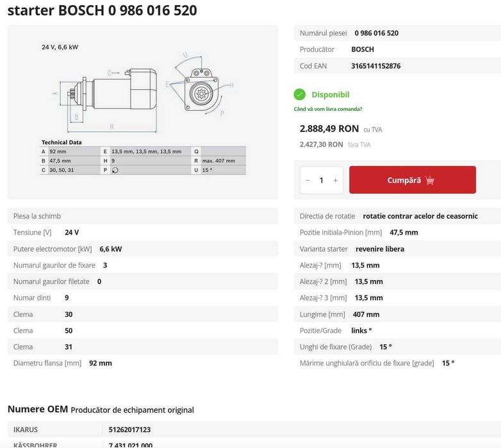This screenshot has width=501, height=448.
Task: Click the 'Diametru flansa' 92 mm row
Action: 142,363
